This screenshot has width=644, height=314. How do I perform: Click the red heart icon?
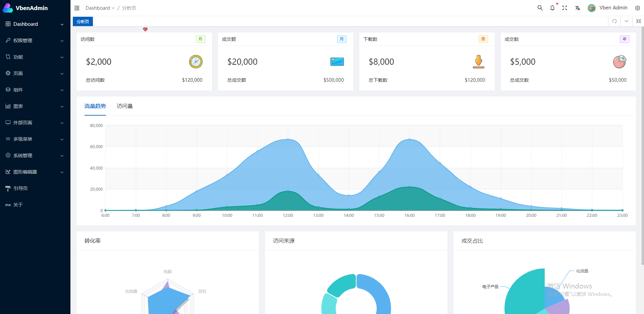tap(145, 29)
